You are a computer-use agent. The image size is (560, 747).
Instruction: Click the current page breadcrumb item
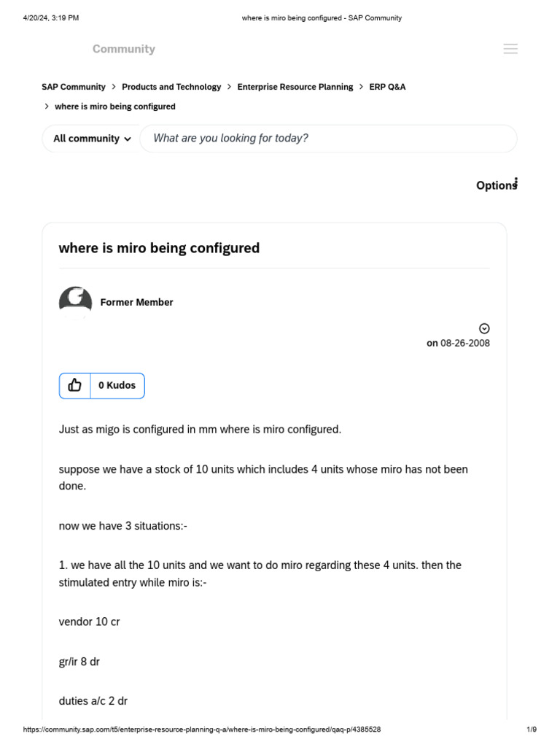[x=115, y=107]
